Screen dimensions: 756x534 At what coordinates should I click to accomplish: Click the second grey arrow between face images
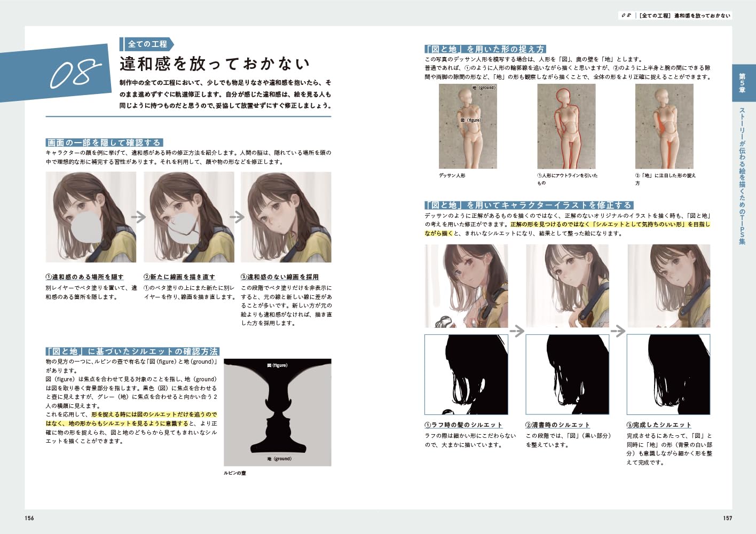tap(237, 217)
